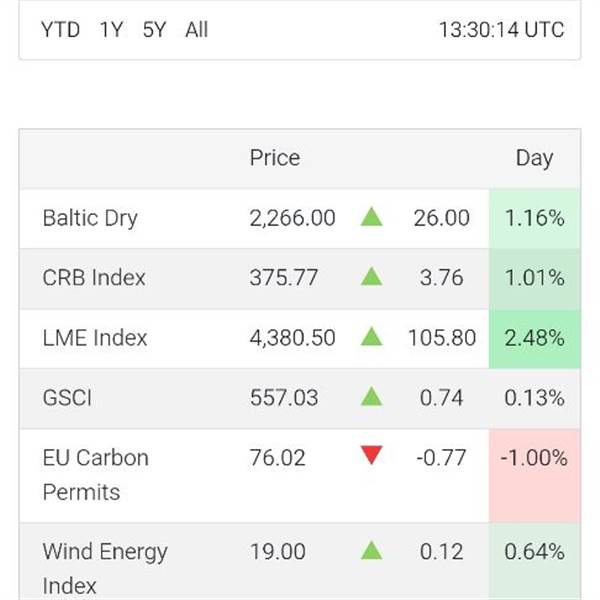
Task: Show All historical data range
Action: point(197,30)
